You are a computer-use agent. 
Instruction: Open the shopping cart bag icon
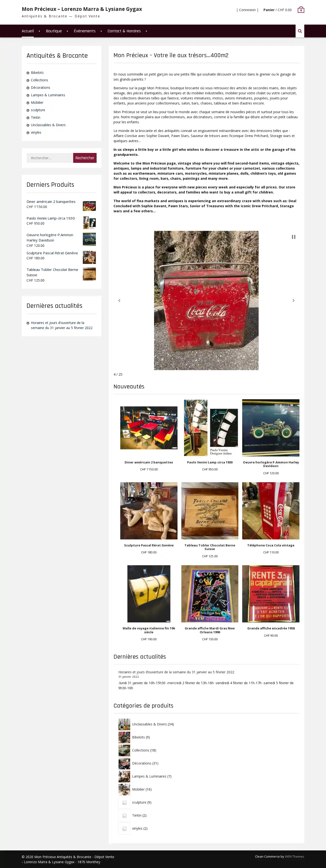point(301,10)
